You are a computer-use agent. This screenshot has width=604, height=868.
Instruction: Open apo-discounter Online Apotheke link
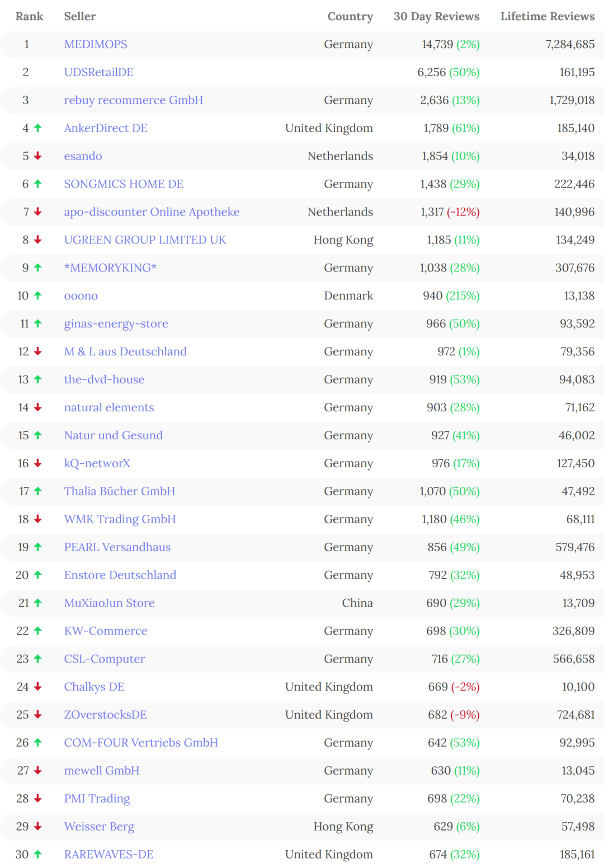pos(152,212)
